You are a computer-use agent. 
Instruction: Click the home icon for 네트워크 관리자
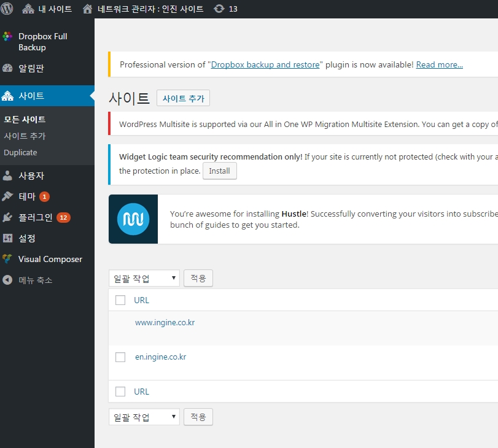pos(88,9)
